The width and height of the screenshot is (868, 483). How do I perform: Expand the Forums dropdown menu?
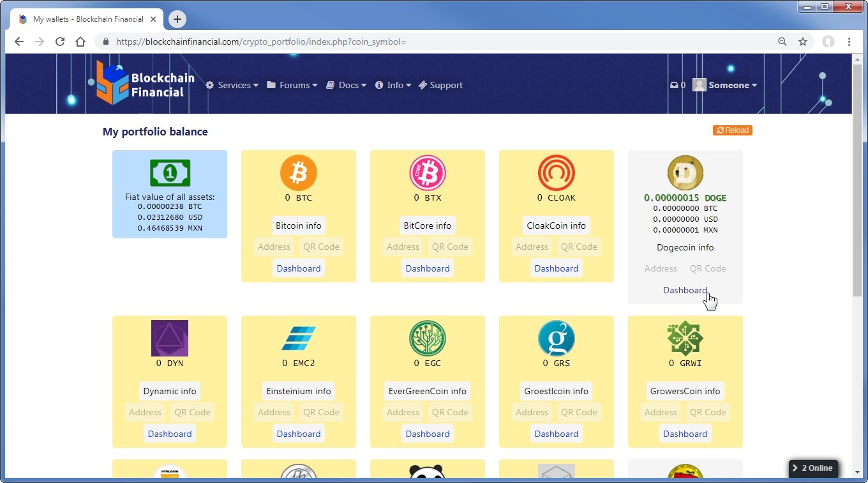(292, 85)
